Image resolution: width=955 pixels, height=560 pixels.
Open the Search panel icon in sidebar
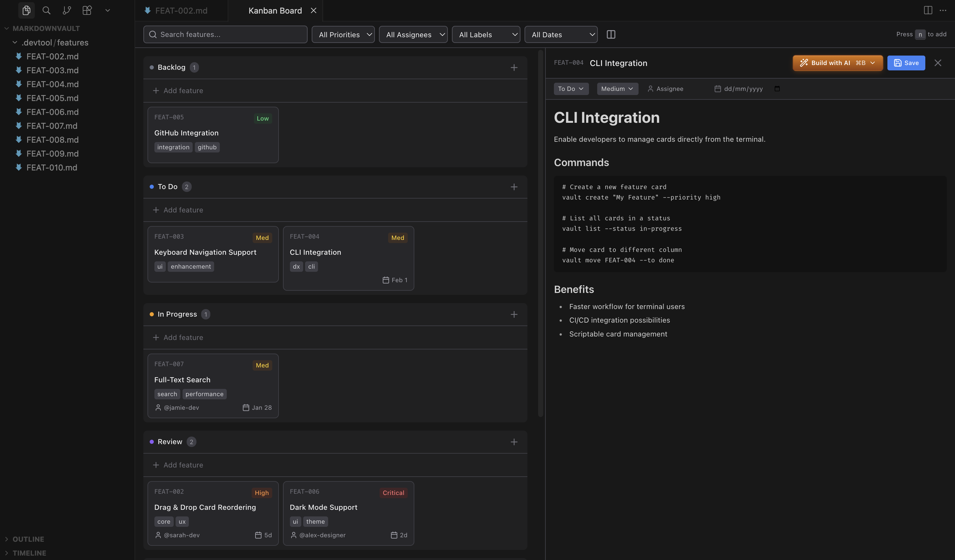[46, 10]
